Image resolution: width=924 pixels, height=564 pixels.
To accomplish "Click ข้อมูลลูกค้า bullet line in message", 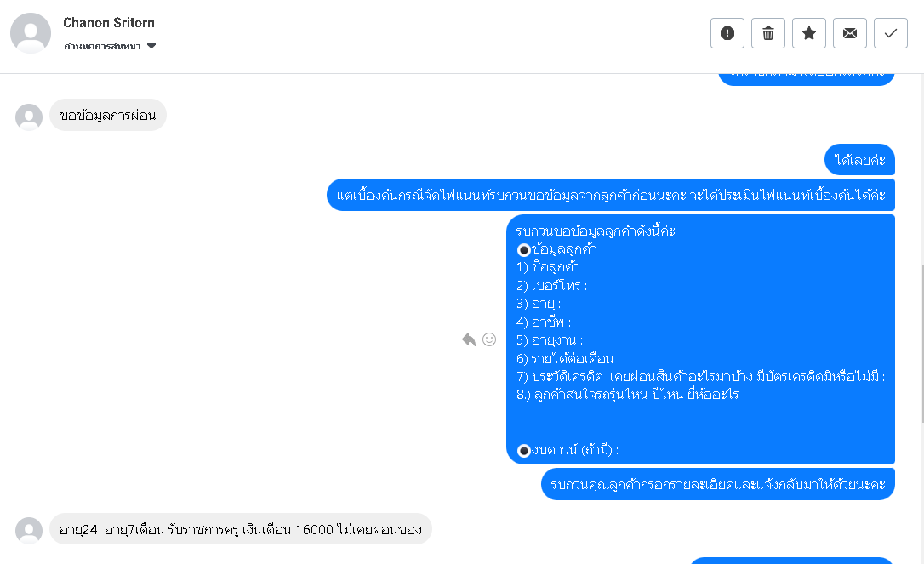I will point(557,249).
